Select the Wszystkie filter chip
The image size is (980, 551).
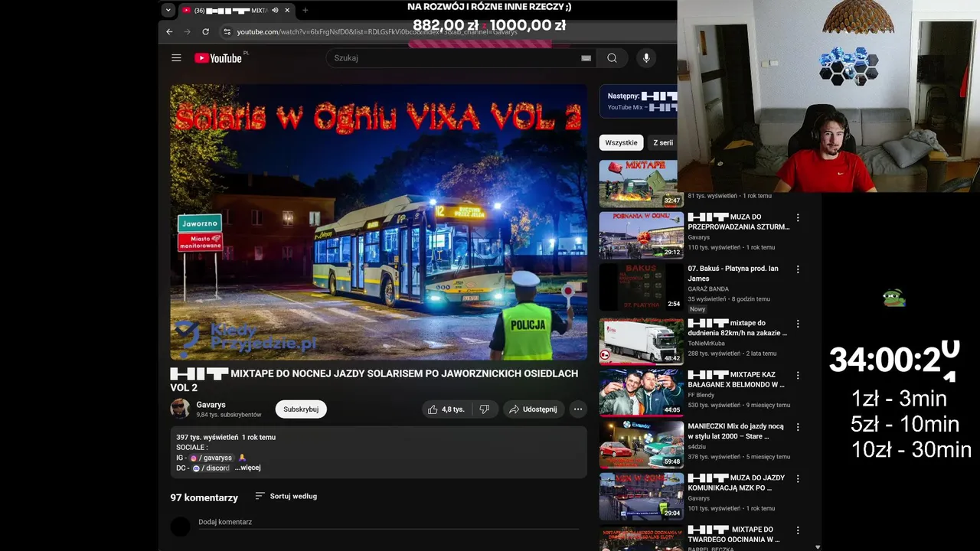point(621,142)
